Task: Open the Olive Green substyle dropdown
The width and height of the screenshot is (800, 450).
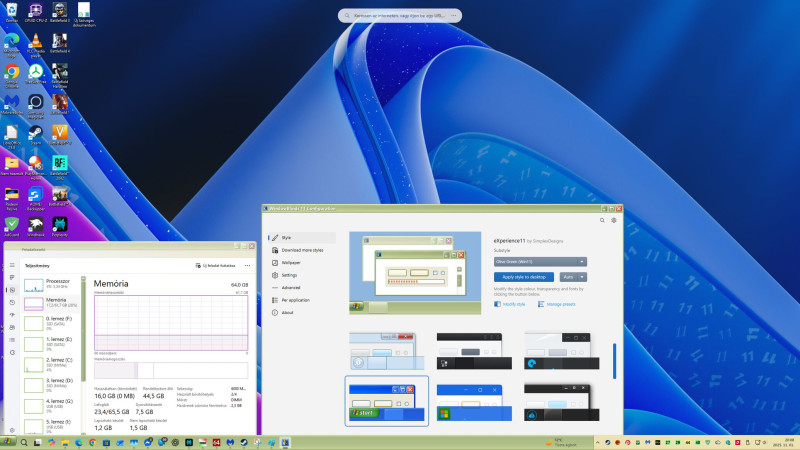Action: point(540,262)
